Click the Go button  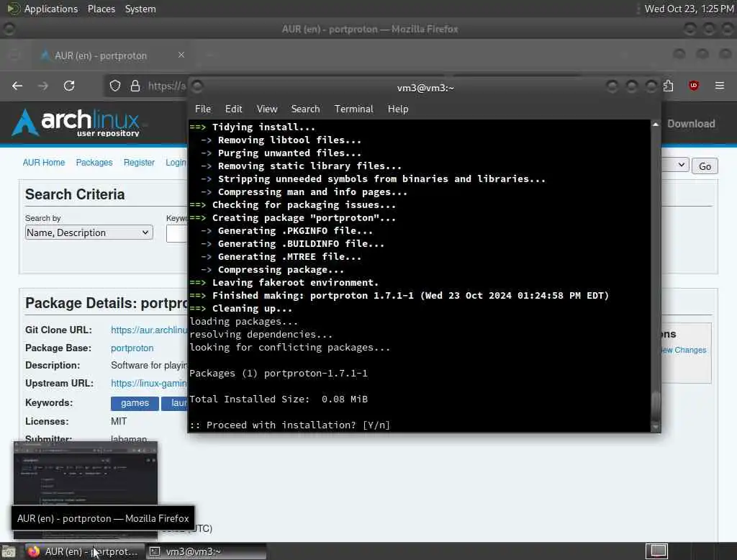tap(705, 166)
